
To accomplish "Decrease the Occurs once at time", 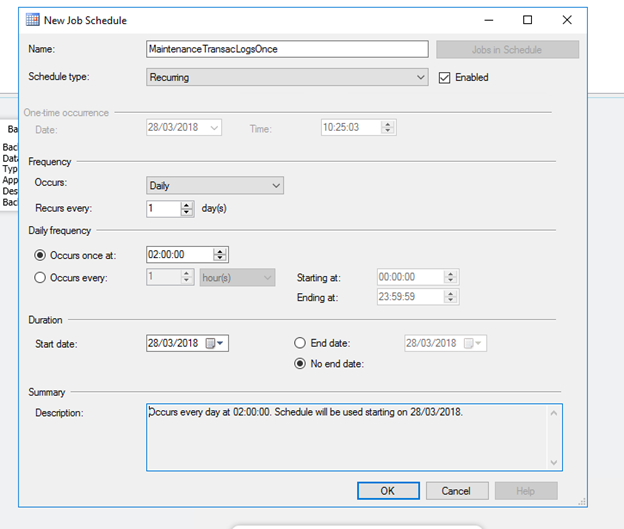I will 220,258.
